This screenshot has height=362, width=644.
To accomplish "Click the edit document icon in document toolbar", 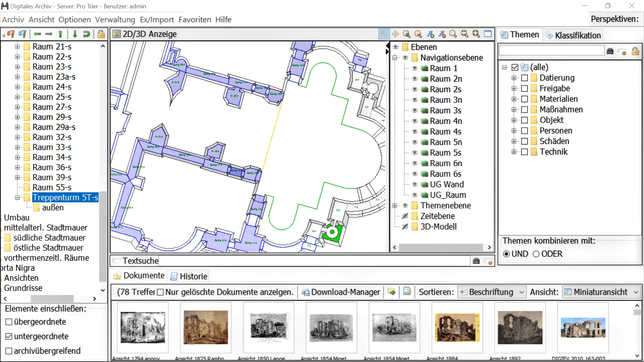I will (407, 292).
